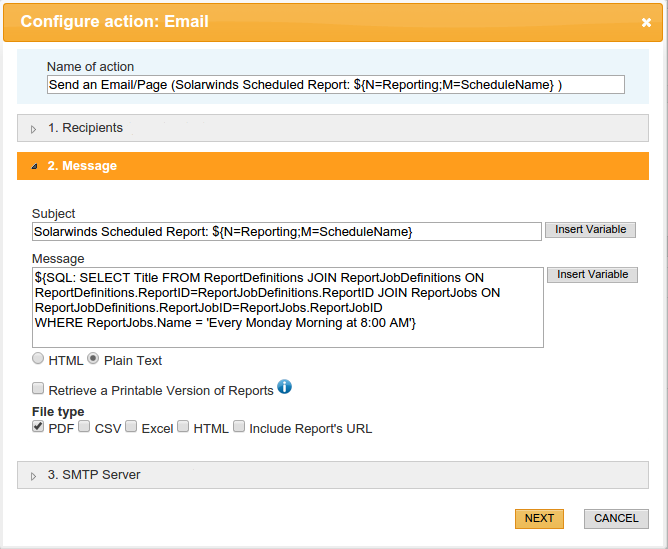Click the 'Name of action' label
Screen dimensions: 668x549
(90, 66)
